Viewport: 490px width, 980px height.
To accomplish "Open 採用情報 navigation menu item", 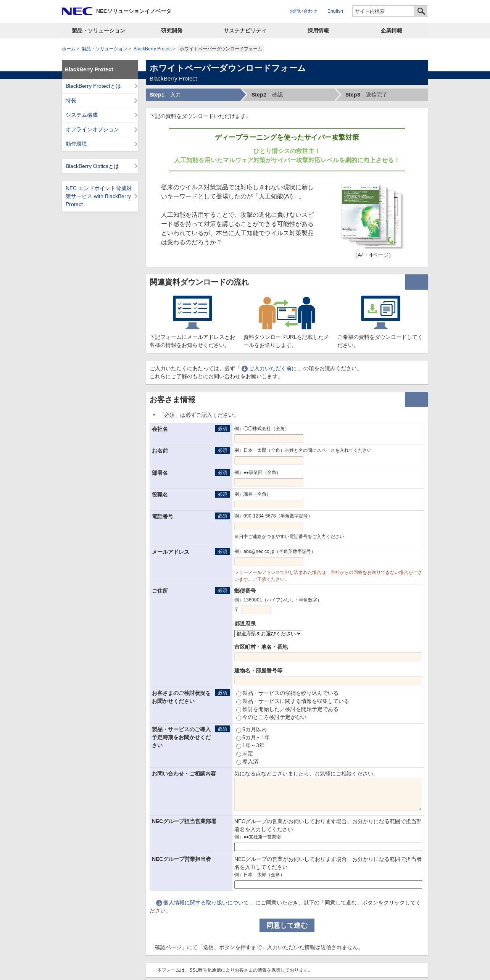I will [x=318, y=31].
